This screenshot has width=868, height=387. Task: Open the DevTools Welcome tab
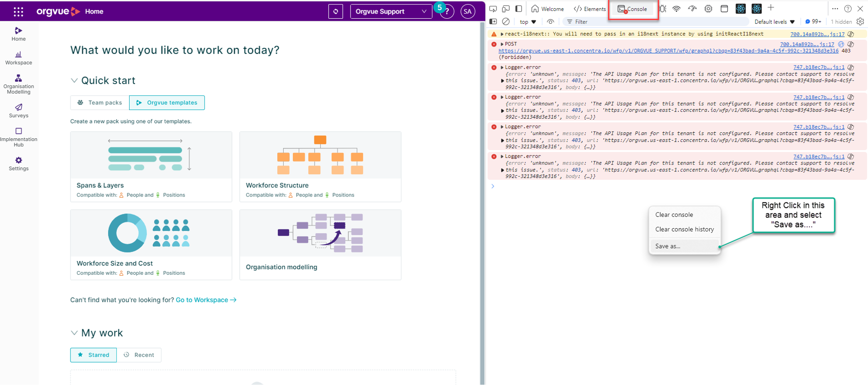547,9
